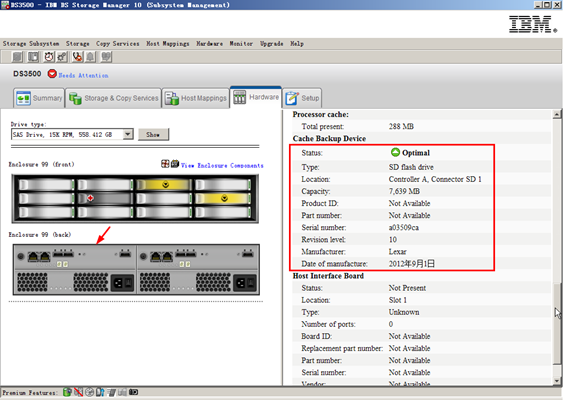Click the properties pane scroll up arrow
567x402 pixels.
[557, 115]
